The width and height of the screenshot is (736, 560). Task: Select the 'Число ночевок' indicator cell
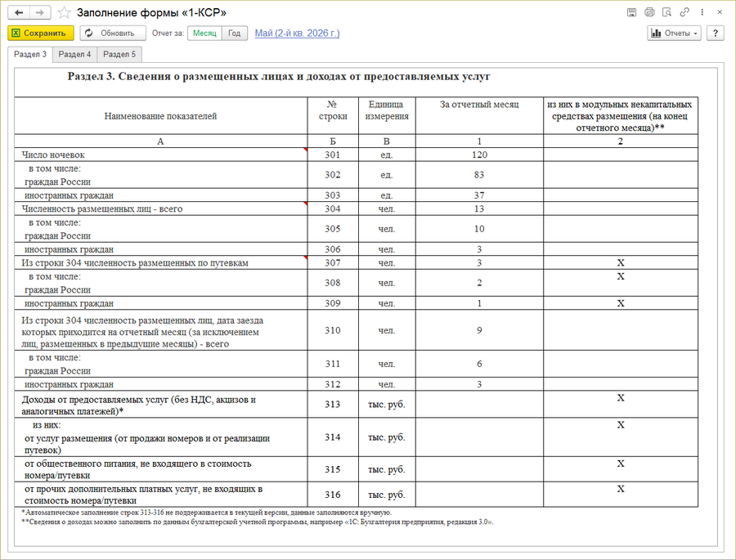coord(161,155)
